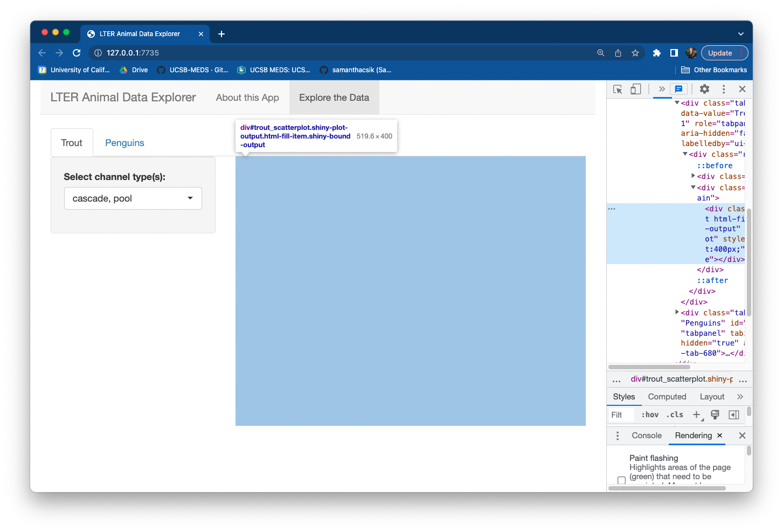Image resolution: width=783 pixels, height=532 pixels.
Task: Add a new style rule with the plus icon
Action: 696,414
